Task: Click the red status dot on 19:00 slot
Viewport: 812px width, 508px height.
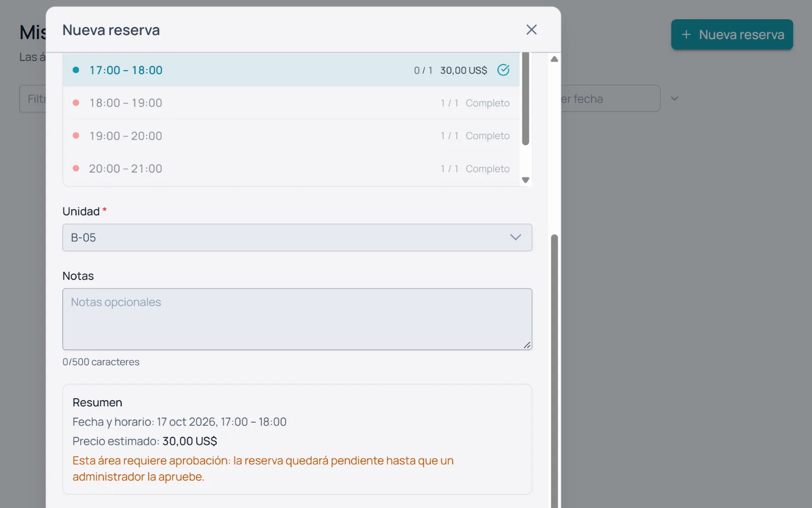Action: [x=76, y=136]
